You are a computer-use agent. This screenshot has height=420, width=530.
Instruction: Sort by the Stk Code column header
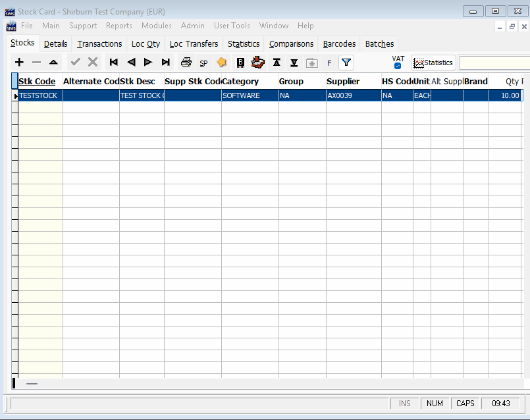pyautogui.click(x=37, y=82)
